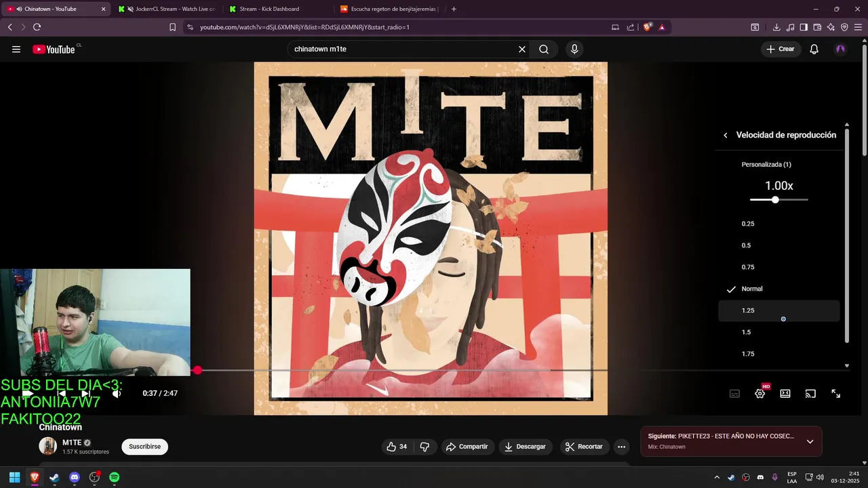Viewport: 868px width, 488px height.
Task: Open the YouTube guide hamburger menu
Action: click(16, 49)
